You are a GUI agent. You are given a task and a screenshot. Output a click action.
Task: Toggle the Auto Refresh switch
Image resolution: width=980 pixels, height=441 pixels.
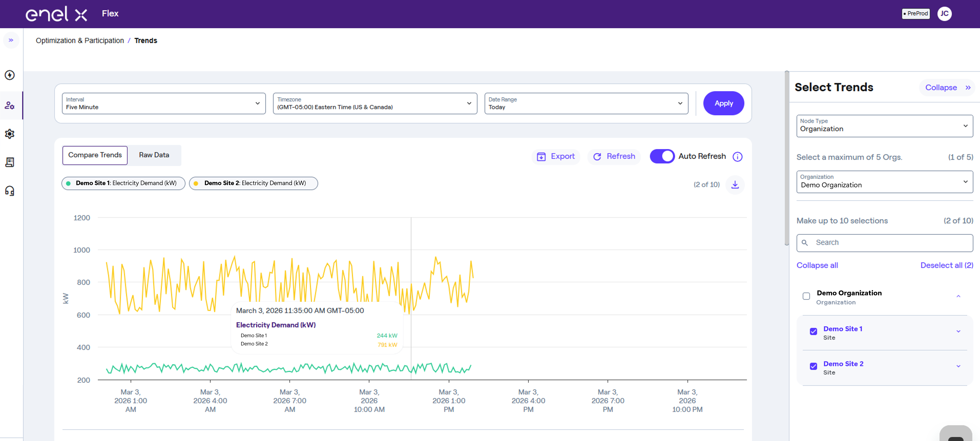(x=662, y=156)
